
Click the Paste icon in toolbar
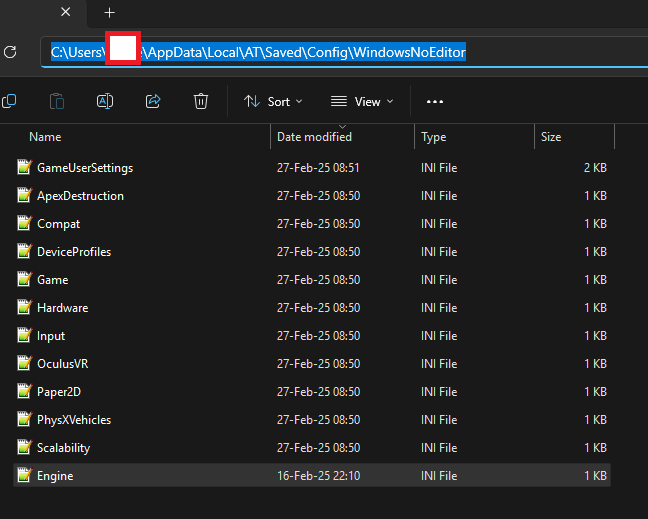(57, 101)
